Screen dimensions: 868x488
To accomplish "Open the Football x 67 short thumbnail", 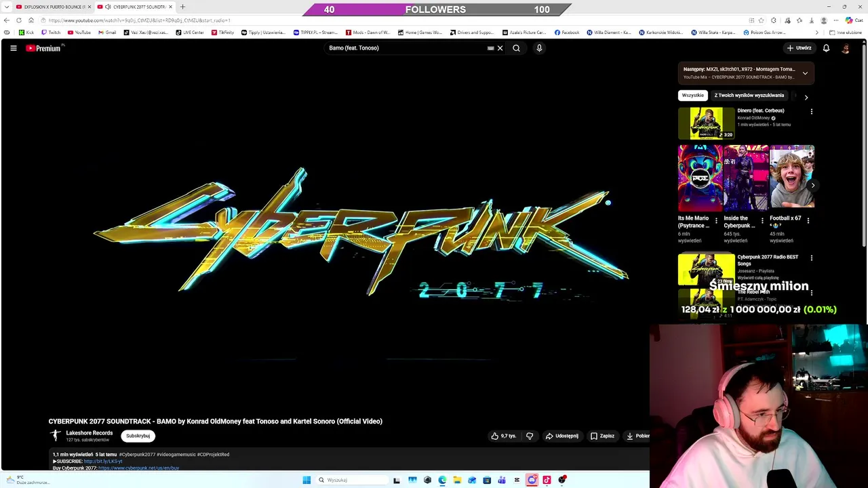I will [792, 178].
